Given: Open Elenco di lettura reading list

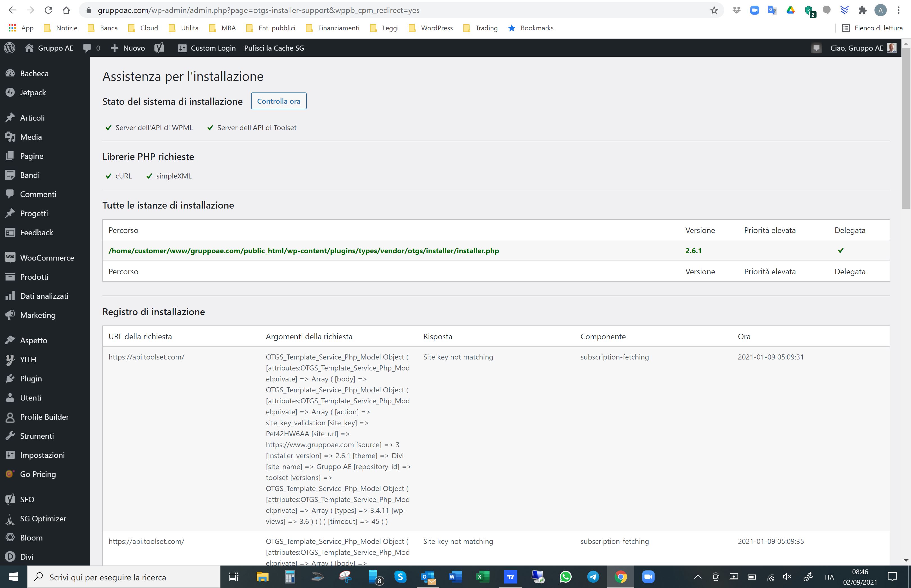Looking at the screenshot, I should 872,28.
